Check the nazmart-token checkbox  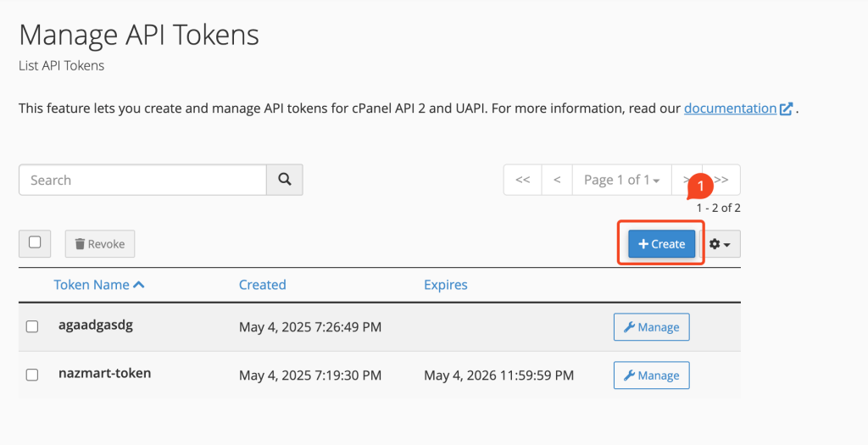[32, 375]
